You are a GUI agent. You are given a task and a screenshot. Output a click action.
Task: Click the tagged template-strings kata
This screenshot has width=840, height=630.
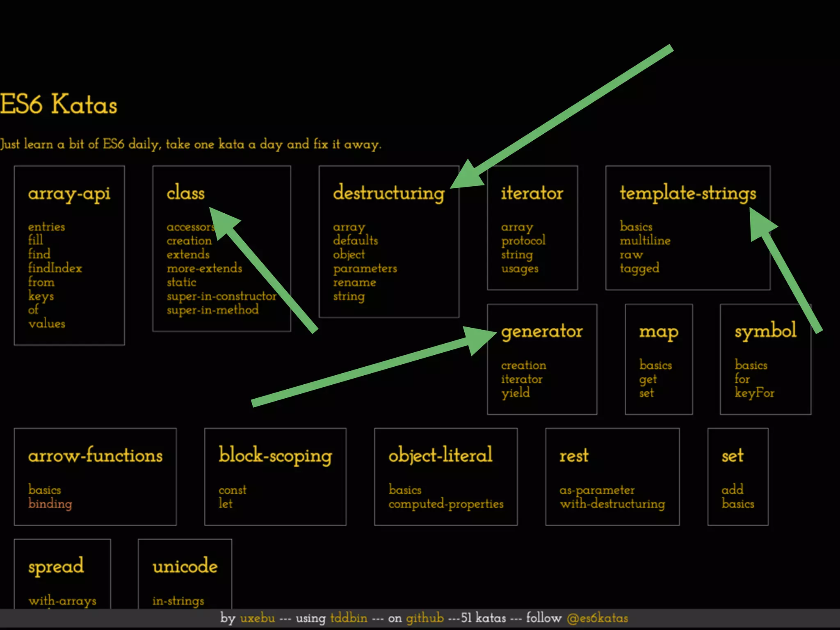click(x=639, y=268)
